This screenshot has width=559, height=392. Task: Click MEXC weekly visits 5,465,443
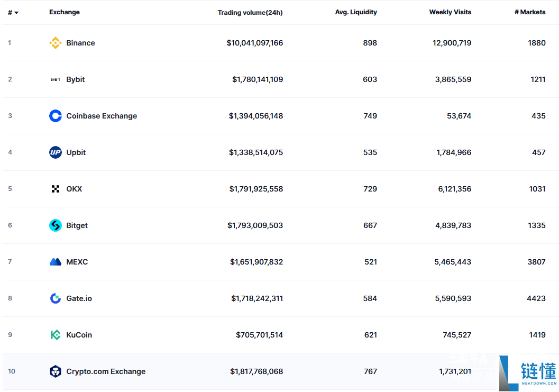[453, 262]
